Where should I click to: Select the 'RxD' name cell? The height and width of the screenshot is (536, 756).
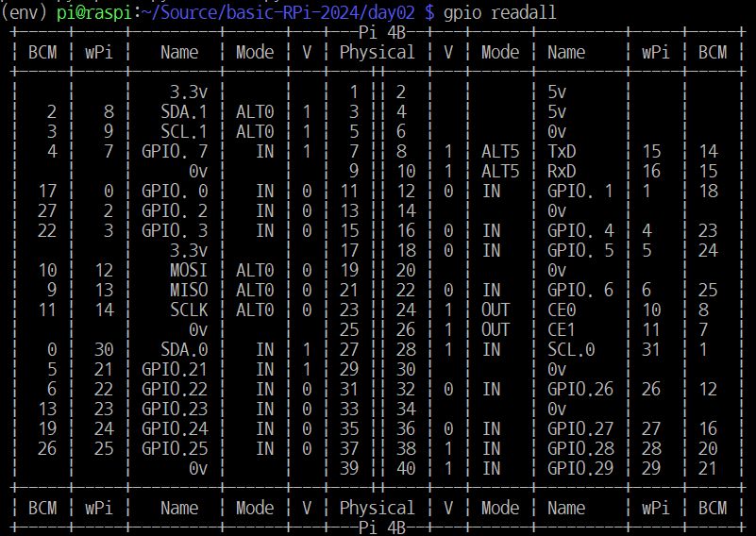(x=562, y=171)
